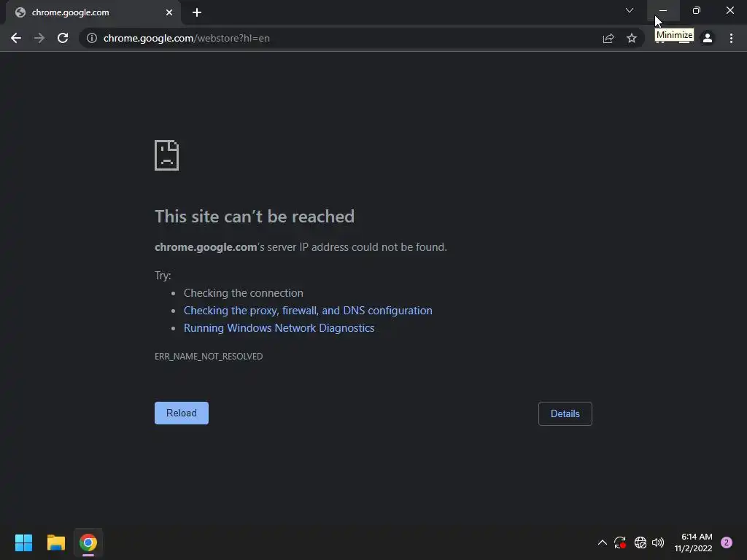Click the forward navigation arrow
The width and height of the screenshot is (747, 560).
click(39, 38)
